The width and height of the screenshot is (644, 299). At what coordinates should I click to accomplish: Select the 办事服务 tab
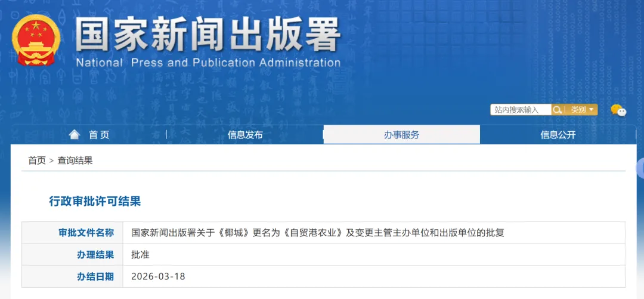tap(402, 134)
